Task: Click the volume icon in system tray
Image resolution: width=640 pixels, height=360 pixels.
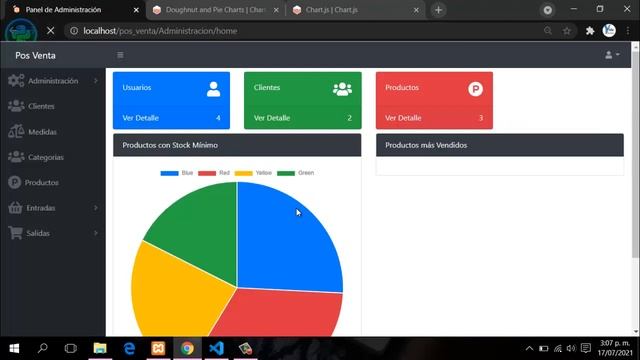Action: 571,348
